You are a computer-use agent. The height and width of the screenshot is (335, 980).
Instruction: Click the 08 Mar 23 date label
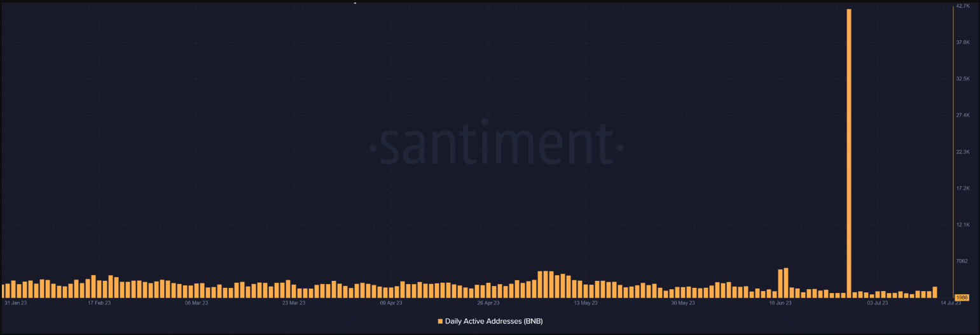pos(197,303)
